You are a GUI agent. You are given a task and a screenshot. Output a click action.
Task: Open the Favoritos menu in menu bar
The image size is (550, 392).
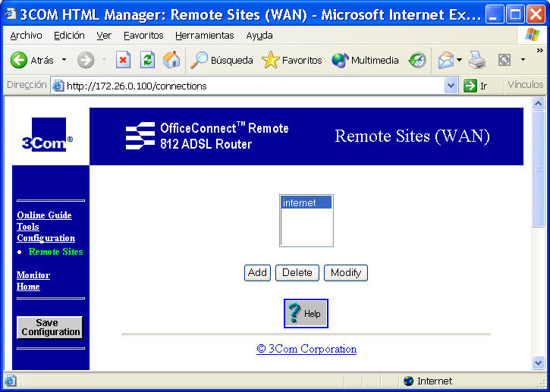143,36
